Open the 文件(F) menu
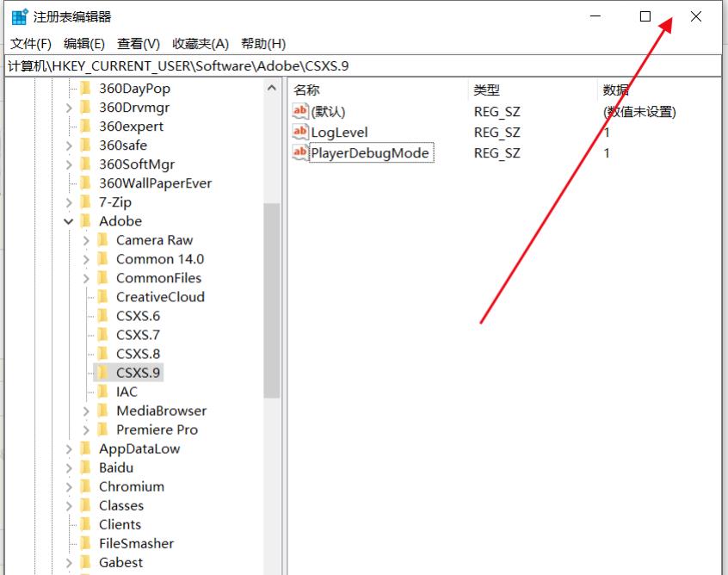The image size is (728, 575). (x=31, y=44)
